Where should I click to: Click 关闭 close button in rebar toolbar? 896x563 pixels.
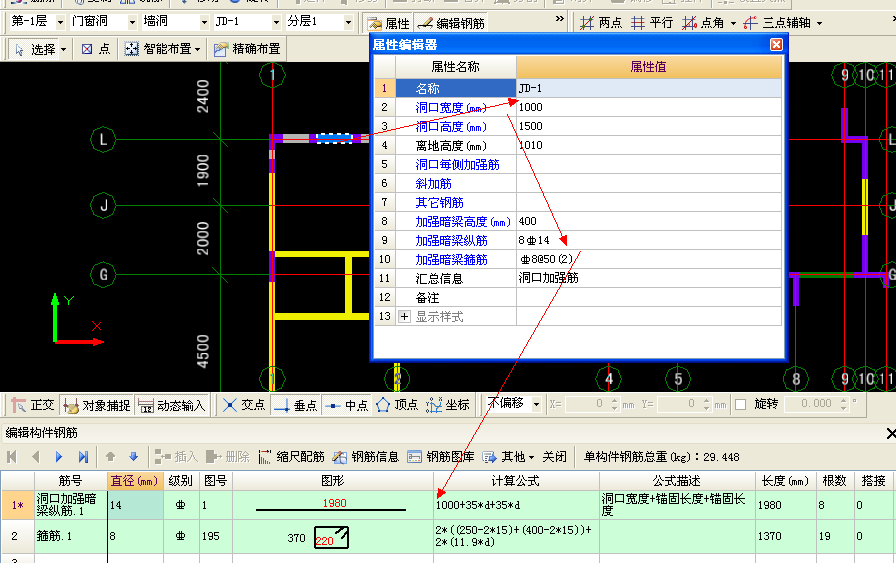coord(554,457)
